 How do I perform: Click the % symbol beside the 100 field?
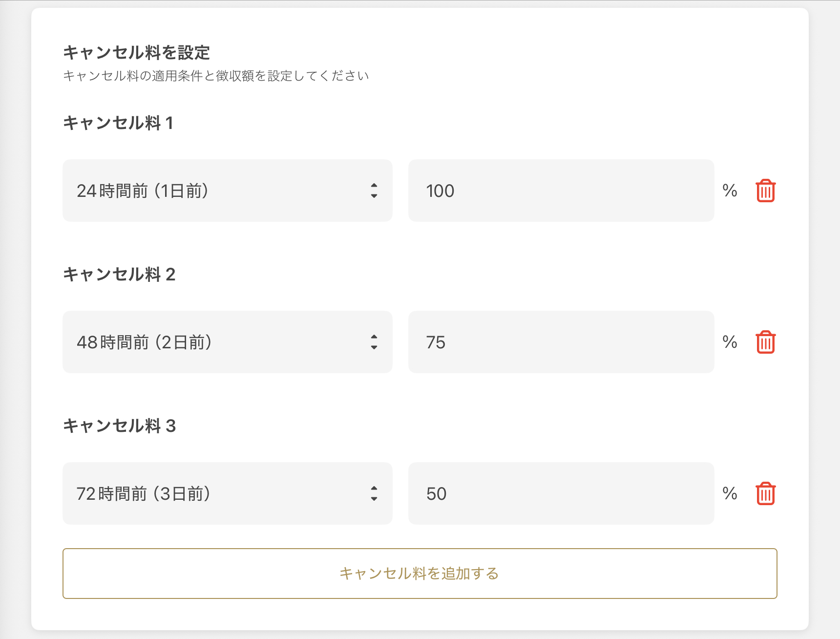click(730, 191)
